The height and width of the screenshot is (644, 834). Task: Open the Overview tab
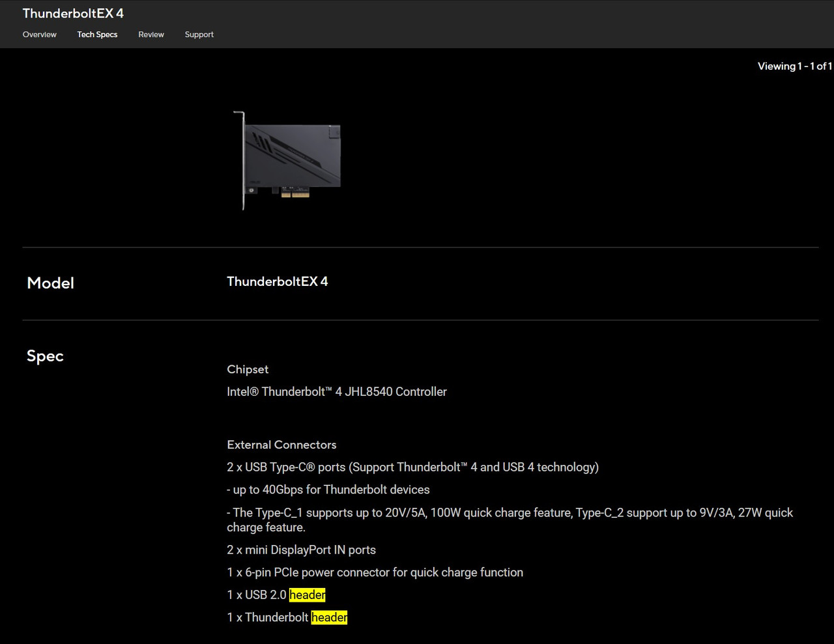point(39,35)
